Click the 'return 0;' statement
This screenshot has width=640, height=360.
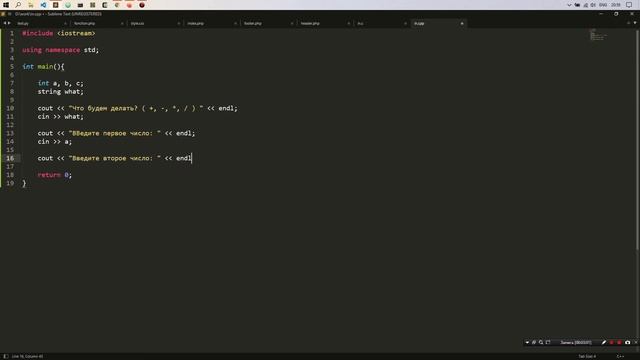point(55,175)
